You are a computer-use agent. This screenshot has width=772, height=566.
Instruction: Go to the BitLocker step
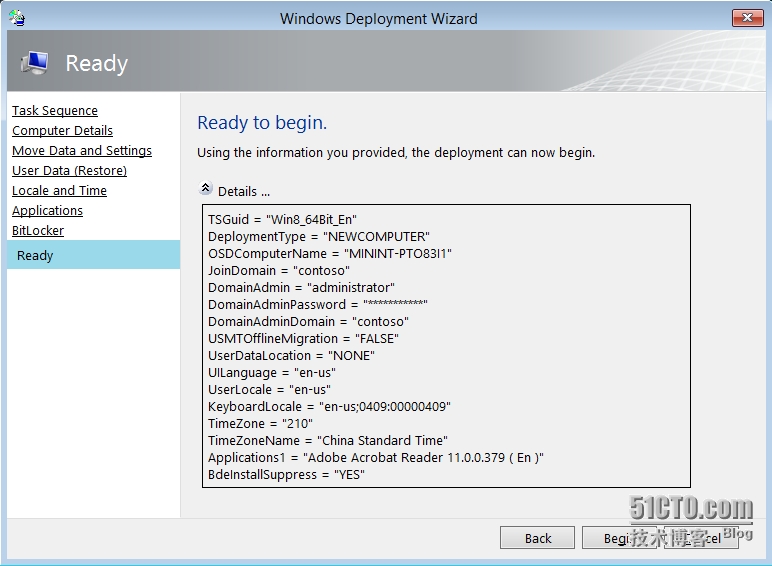38,231
